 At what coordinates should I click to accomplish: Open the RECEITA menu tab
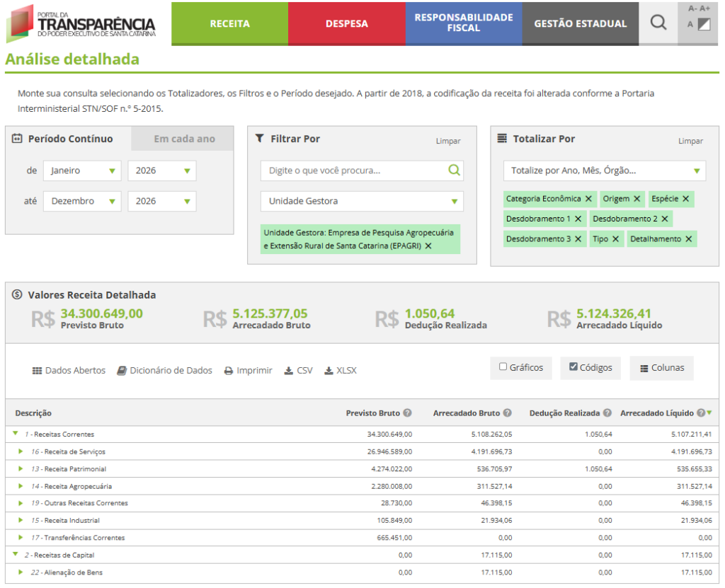pos(229,23)
